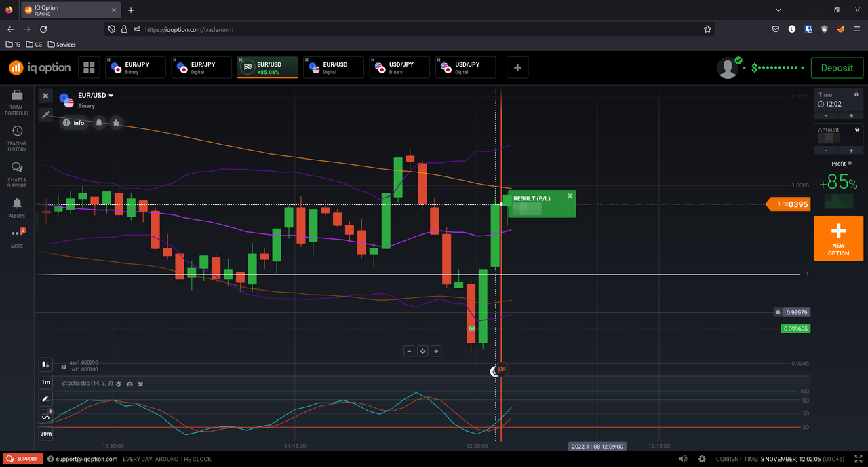Switch to EUR/JPY Binary tab
868x467 pixels.
[x=136, y=67]
